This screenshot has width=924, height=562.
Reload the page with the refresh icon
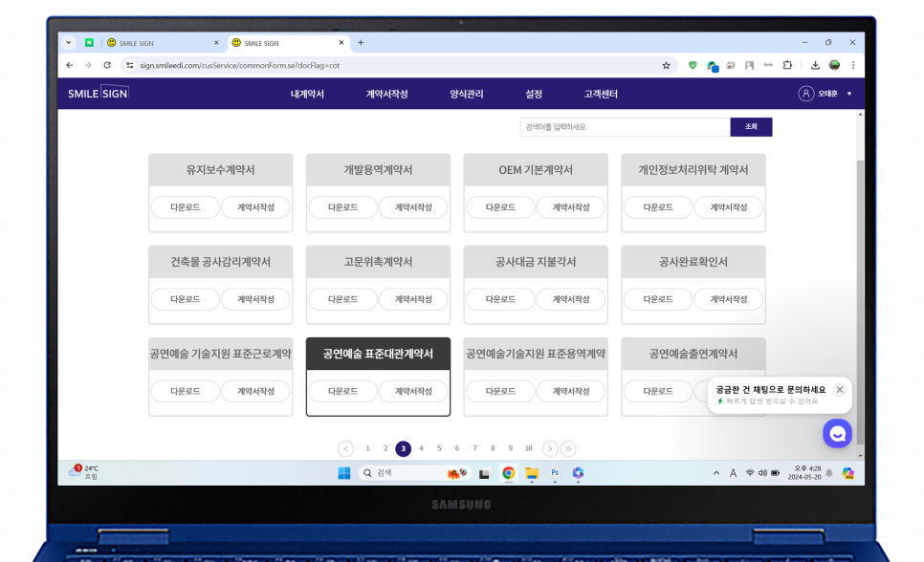click(107, 65)
